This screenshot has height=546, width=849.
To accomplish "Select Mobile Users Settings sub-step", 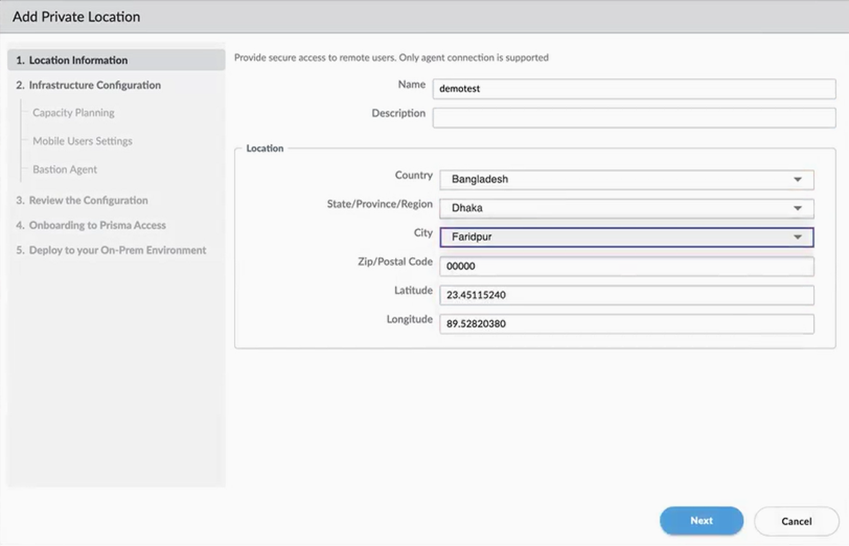I will tap(82, 141).
